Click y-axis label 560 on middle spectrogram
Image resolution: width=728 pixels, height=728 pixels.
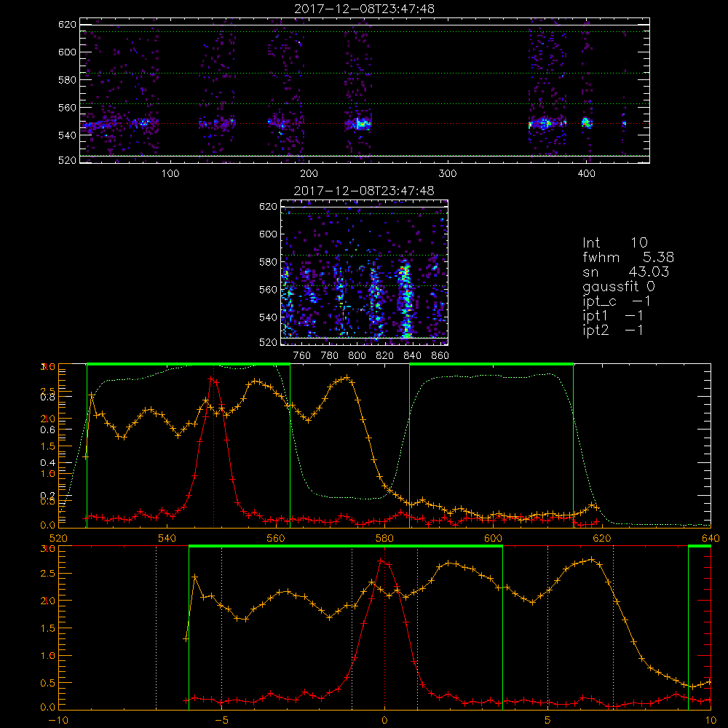click(268, 290)
